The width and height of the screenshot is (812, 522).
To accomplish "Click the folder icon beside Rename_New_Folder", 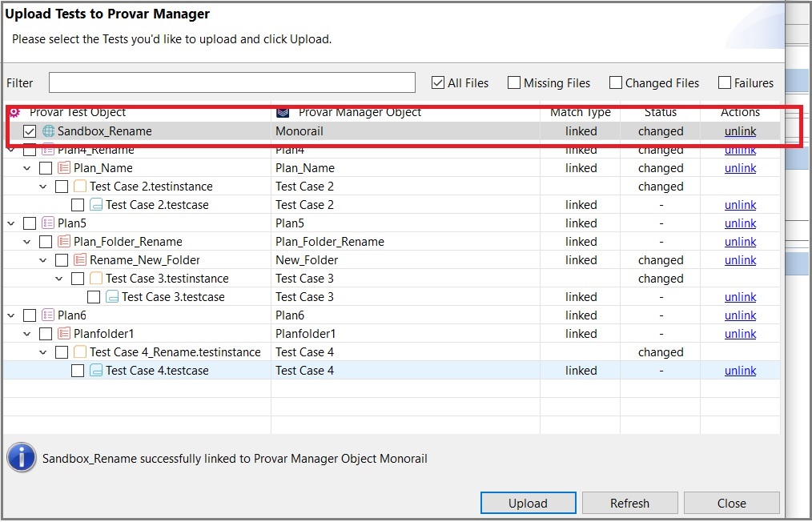I will [80, 260].
